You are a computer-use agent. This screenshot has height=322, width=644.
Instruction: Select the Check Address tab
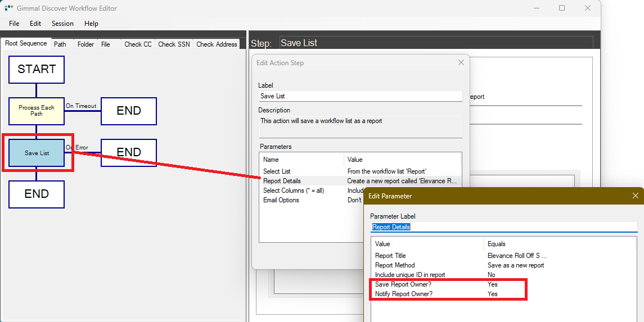pyautogui.click(x=217, y=44)
